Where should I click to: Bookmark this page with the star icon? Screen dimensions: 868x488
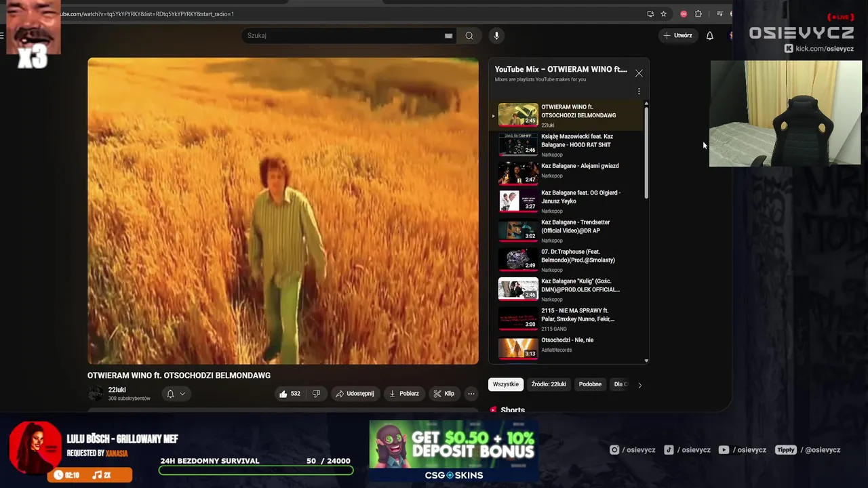pyautogui.click(x=663, y=14)
